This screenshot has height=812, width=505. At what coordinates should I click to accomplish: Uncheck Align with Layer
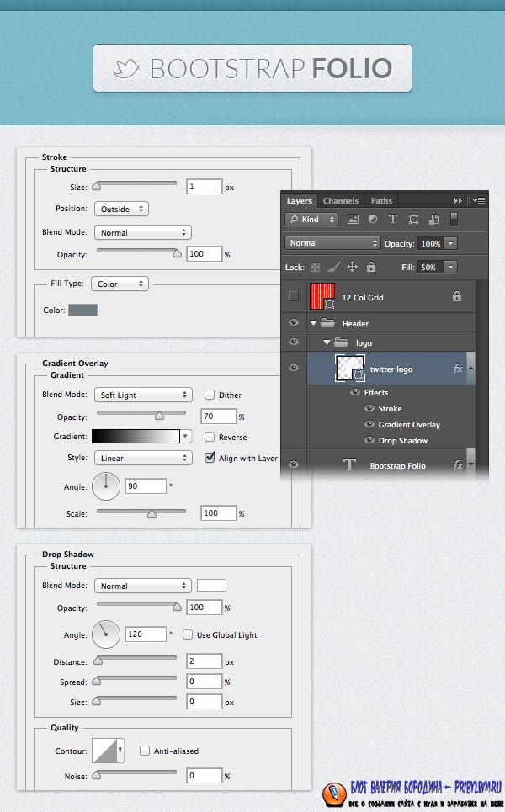210,457
